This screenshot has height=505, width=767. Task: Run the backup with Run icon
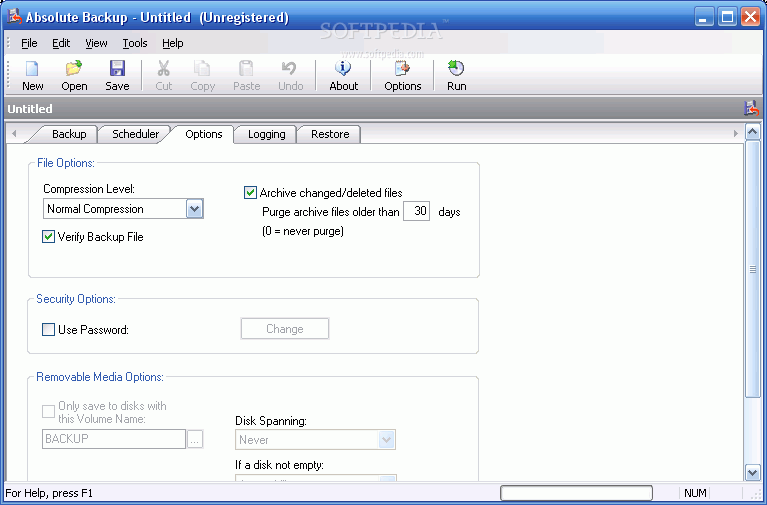pyautogui.click(x=456, y=69)
